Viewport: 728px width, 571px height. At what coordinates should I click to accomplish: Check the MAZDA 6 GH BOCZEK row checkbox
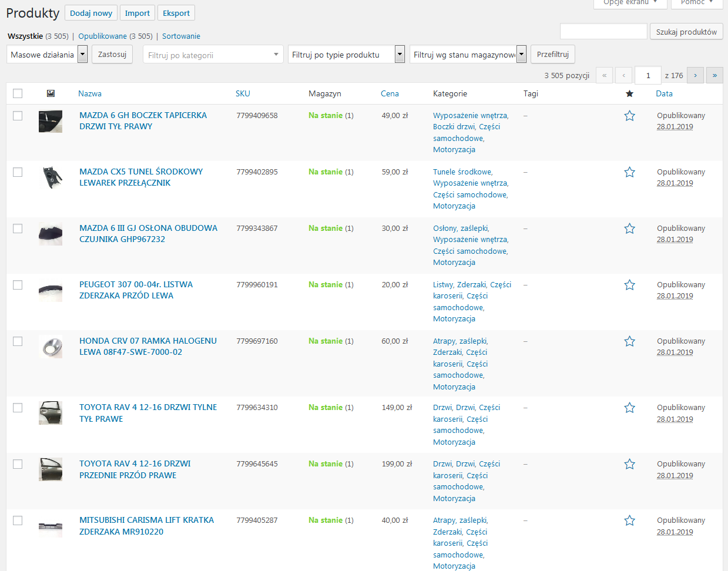18,116
